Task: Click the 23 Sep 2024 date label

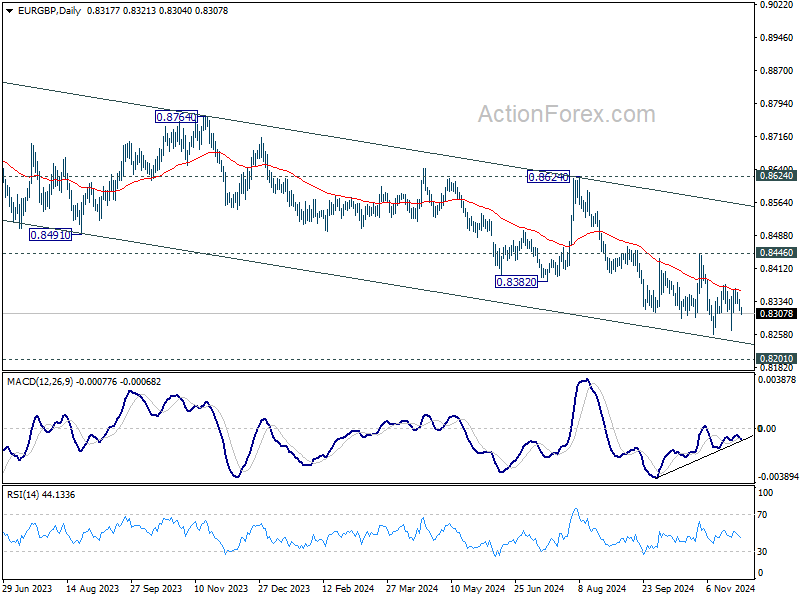Action: coord(668,588)
